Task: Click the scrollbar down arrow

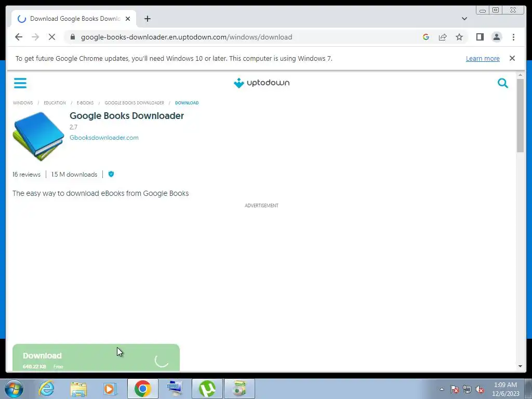Action: [x=521, y=366]
